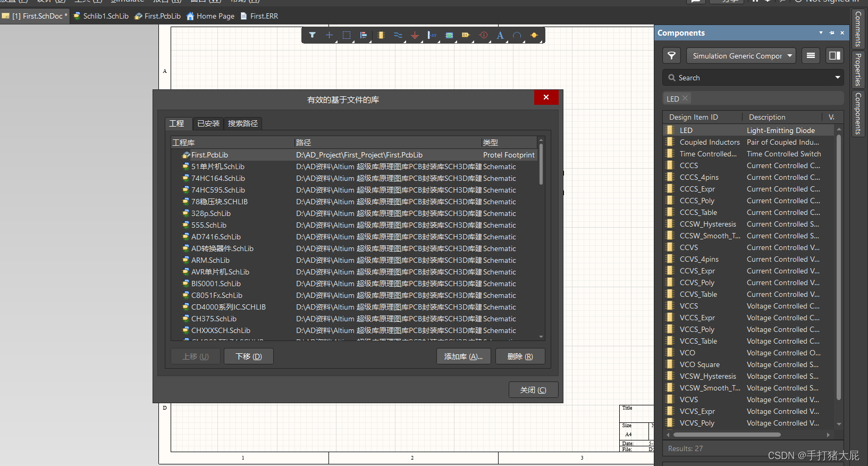The image size is (868, 466).
Task: Click the 关闭 (C) button
Action: click(533, 390)
